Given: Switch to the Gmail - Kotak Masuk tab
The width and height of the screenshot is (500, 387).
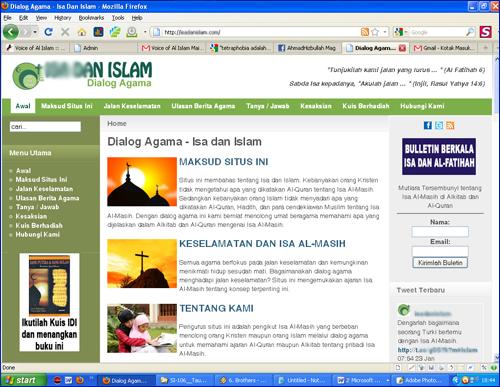Looking at the screenshot, I should point(443,48).
